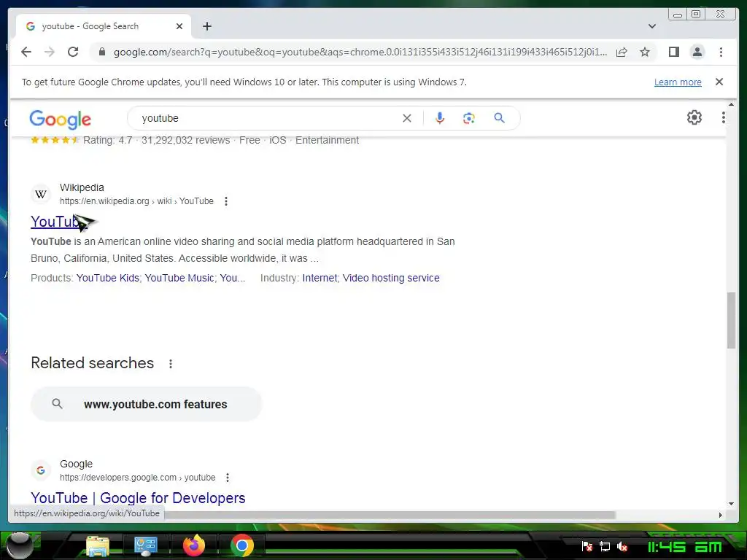Click the address bar URL text
Screen dimensions: 747x560
pyautogui.click(x=360, y=52)
